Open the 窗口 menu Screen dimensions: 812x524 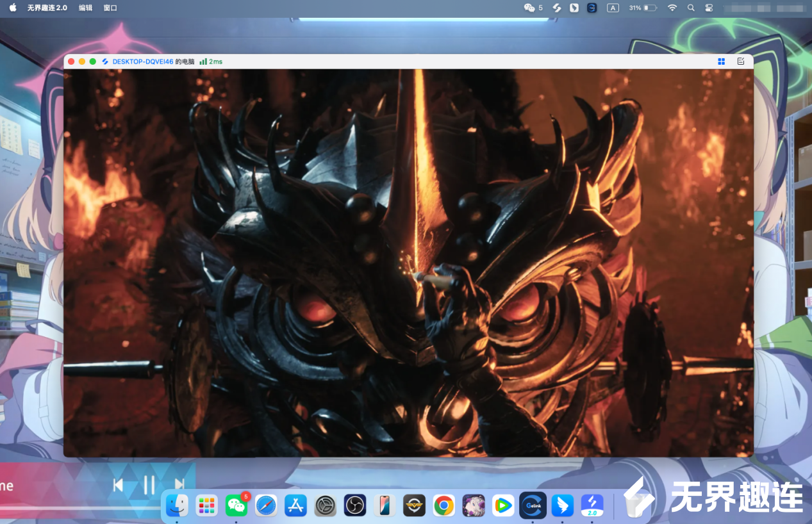click(x=110, y=8)
